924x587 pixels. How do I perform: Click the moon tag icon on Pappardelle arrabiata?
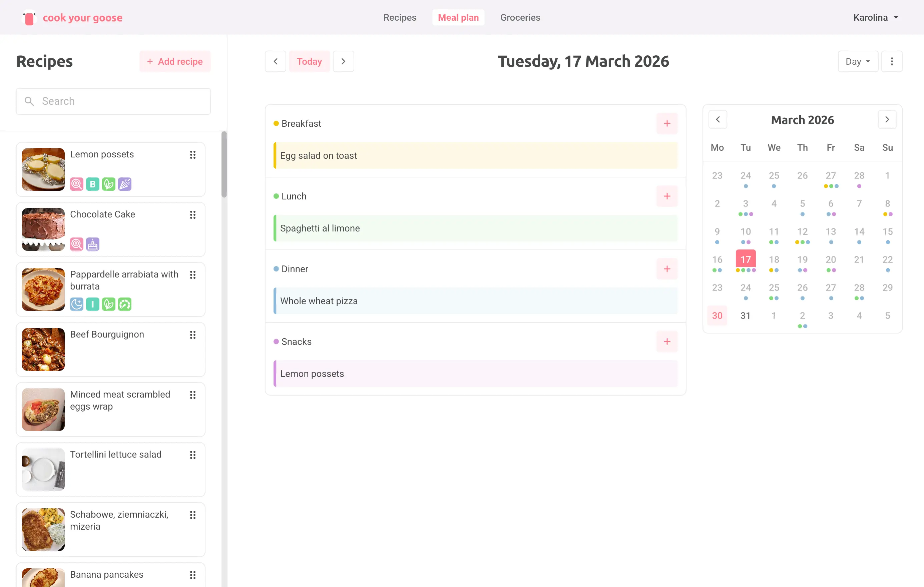click(x=76, y=304)
